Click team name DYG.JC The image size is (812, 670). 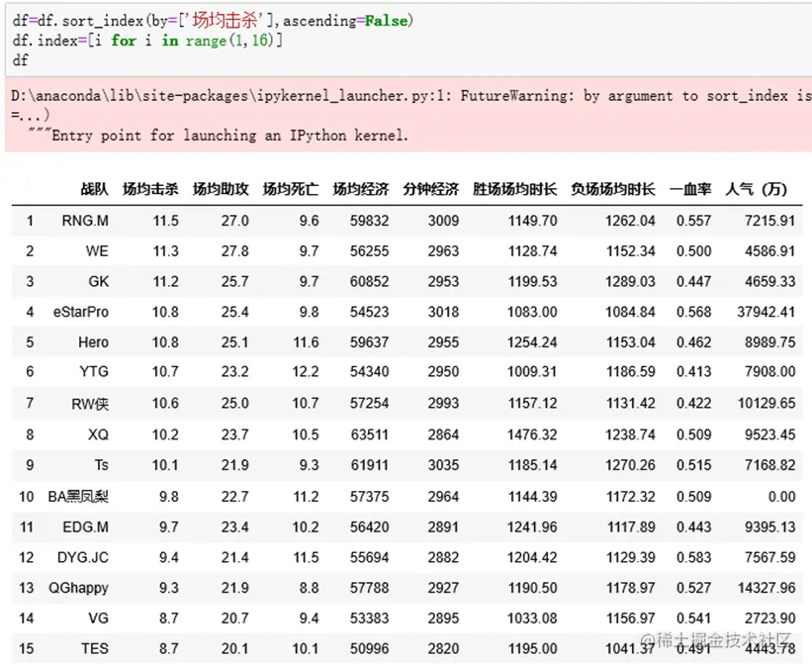tap(83, 557)
